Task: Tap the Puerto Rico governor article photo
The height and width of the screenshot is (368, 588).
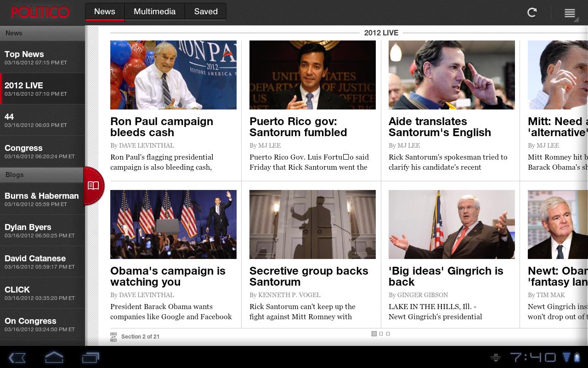Action: pos(312,75)
